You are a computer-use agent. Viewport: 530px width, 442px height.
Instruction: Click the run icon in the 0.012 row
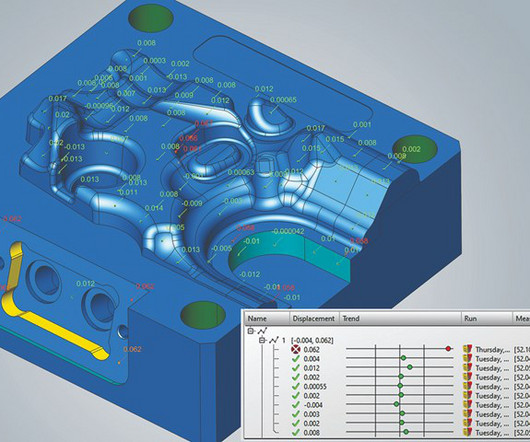(468, 368)
